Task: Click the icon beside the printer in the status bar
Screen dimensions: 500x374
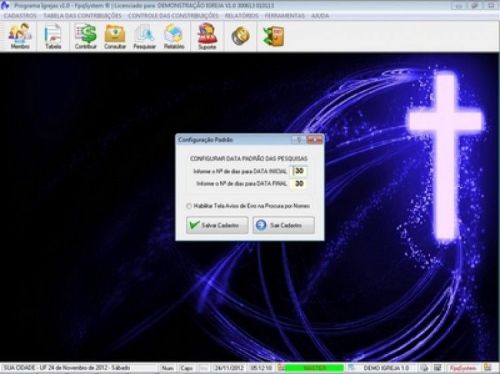Action: pyautogui.click(x=437, y=368)
